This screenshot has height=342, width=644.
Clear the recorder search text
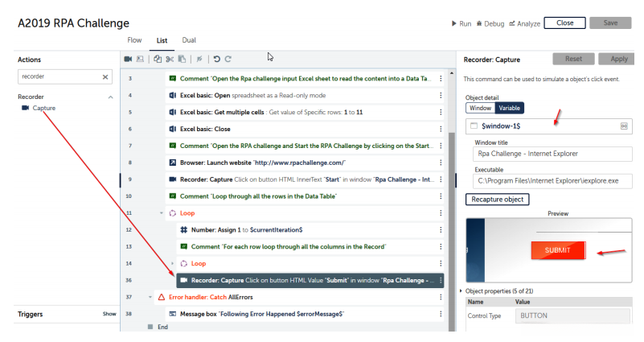tap(105, 77)
